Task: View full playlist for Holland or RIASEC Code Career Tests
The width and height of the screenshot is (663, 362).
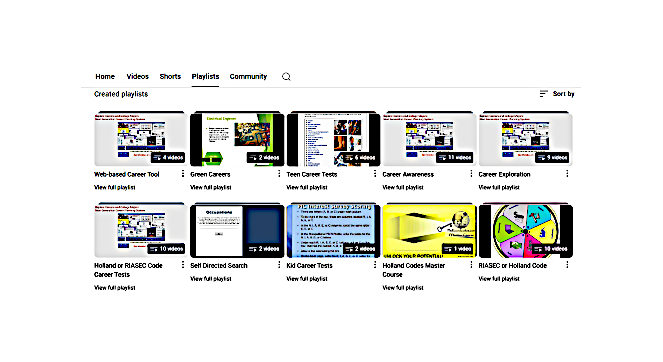Action: pos(115,288)
